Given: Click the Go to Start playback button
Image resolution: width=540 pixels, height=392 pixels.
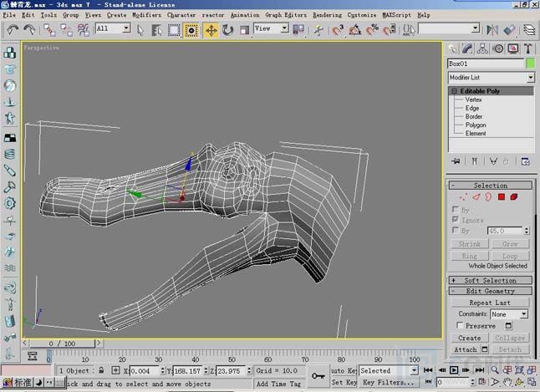Looking at the screenshot, I should [428, 370].
